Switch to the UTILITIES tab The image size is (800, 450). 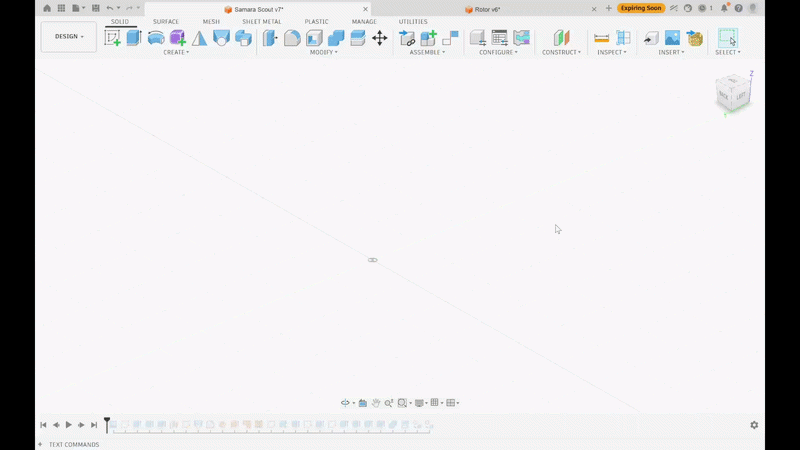click(x=413, y=21)
